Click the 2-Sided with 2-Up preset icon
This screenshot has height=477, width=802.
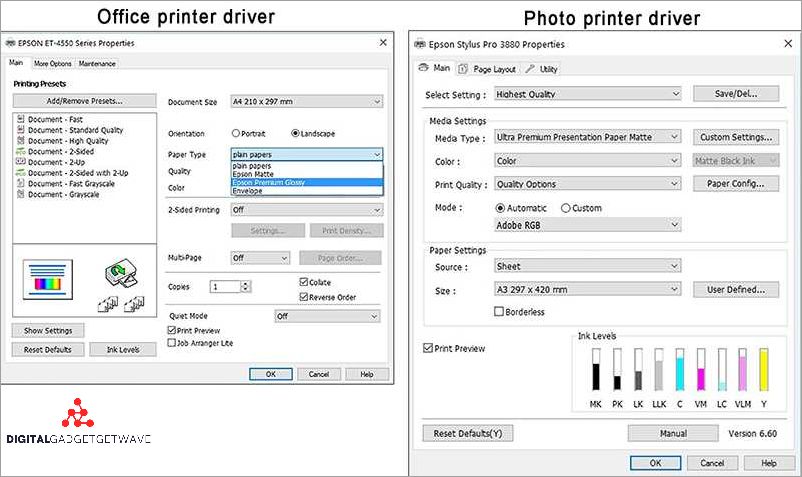tap(20, 172)
